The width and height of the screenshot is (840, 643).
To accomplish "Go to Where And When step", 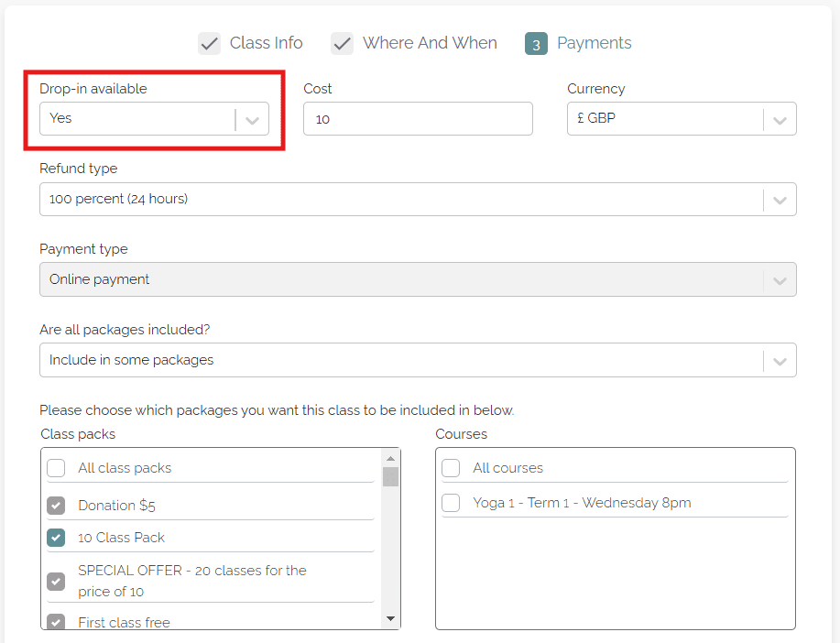I will point(429,43).
